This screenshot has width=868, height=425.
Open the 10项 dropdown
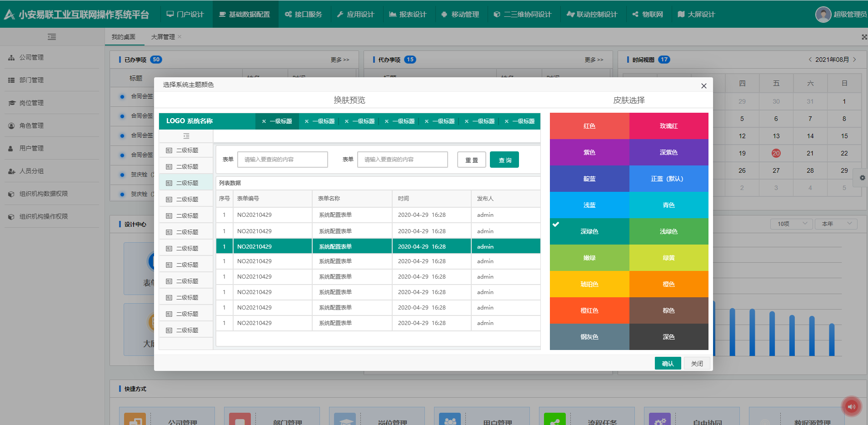[791, 224]
